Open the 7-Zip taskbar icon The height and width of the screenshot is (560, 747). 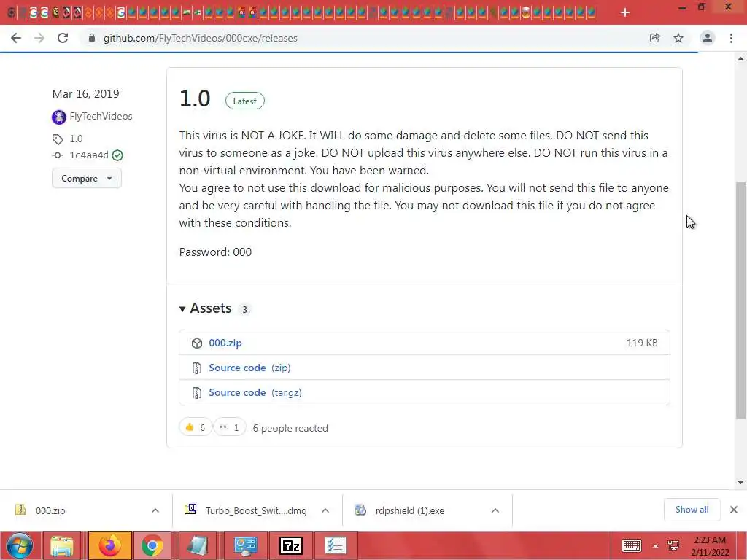point(291,545)
